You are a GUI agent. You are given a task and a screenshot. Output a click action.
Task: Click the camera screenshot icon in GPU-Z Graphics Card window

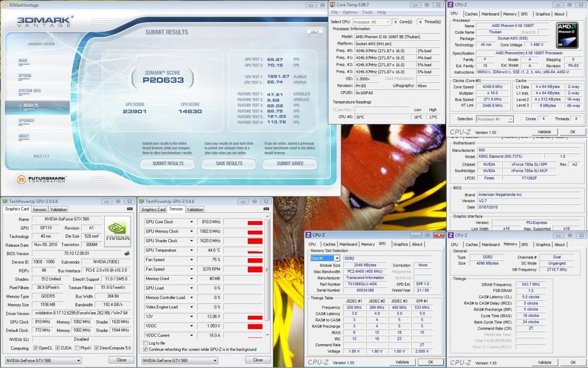(x=130, y=209)
